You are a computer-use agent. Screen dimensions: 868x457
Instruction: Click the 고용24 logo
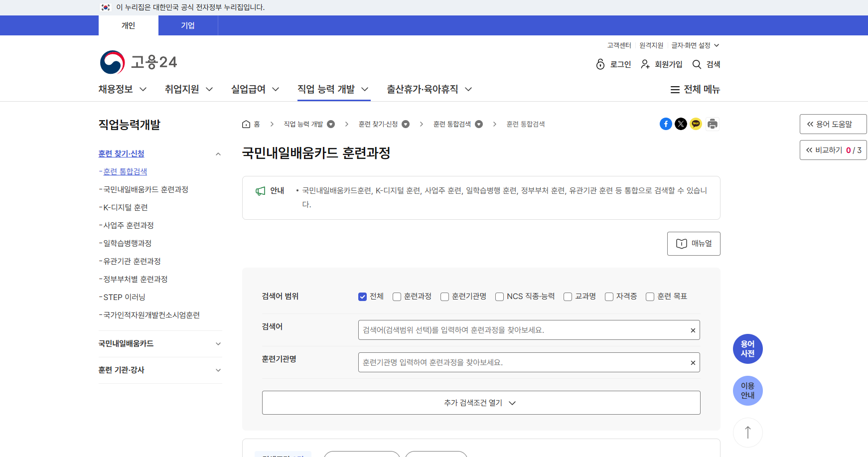pos(139,62)
